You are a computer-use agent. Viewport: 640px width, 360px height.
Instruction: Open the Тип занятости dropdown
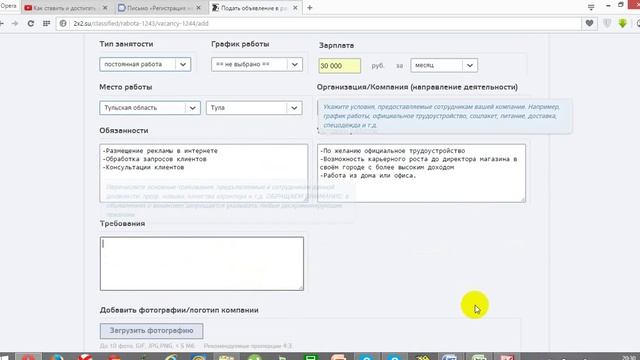(145, 64)
